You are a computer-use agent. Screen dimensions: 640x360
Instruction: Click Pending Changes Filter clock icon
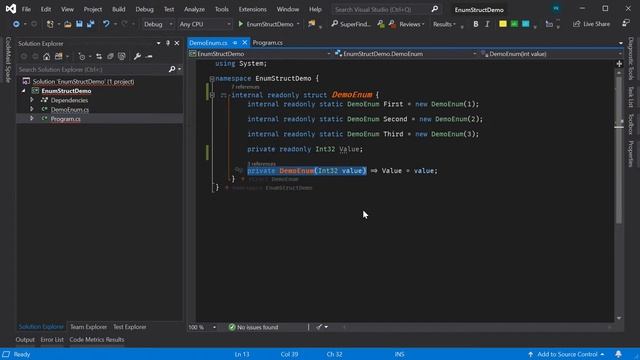82,56
